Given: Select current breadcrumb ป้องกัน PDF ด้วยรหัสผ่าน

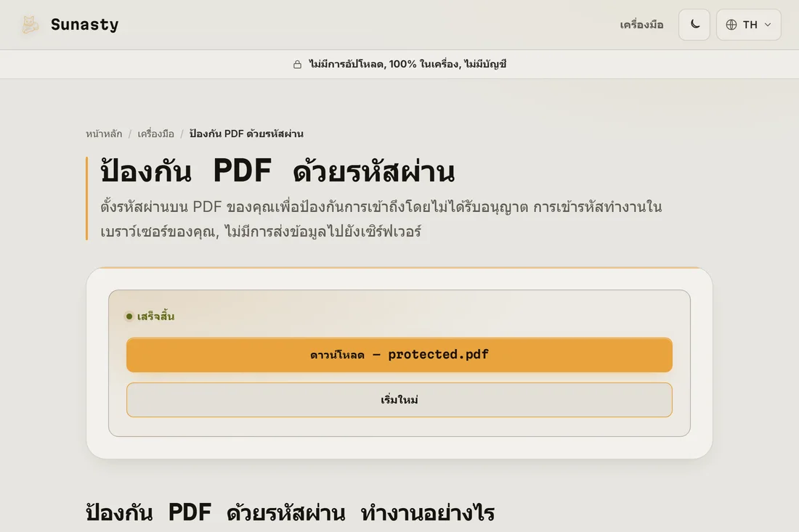Looking at the screenshot, I should (246, 134).
